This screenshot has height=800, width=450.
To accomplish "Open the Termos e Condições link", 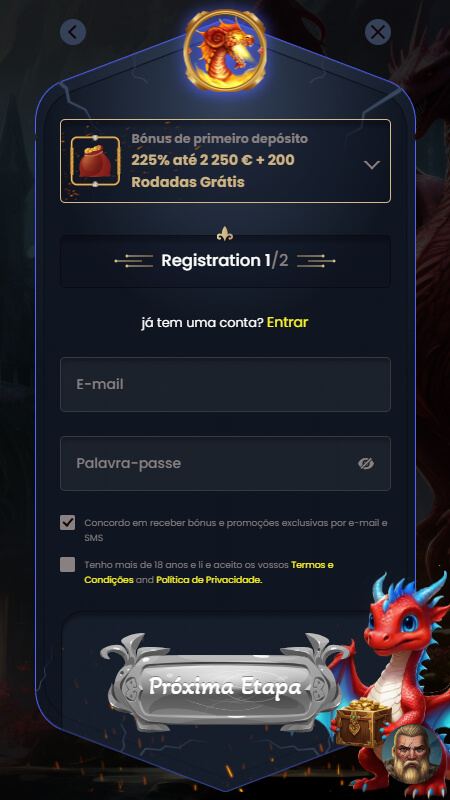I will coord(209,572).
